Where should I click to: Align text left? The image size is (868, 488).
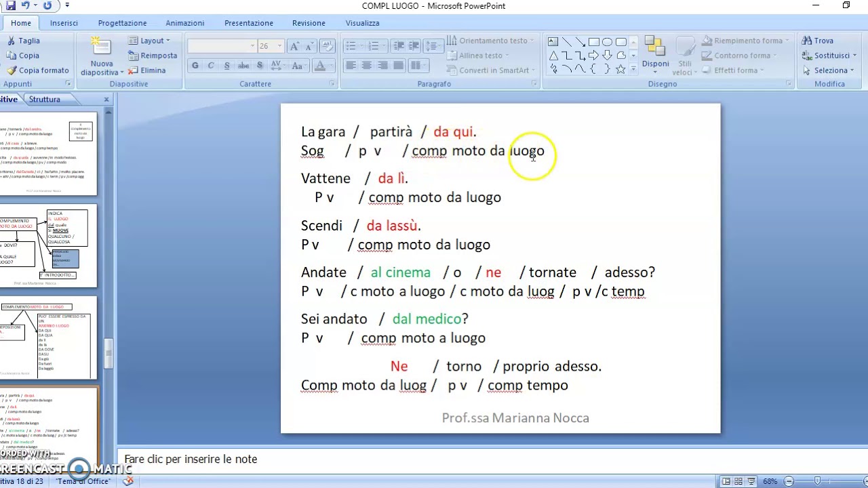(x=351, y=66)
